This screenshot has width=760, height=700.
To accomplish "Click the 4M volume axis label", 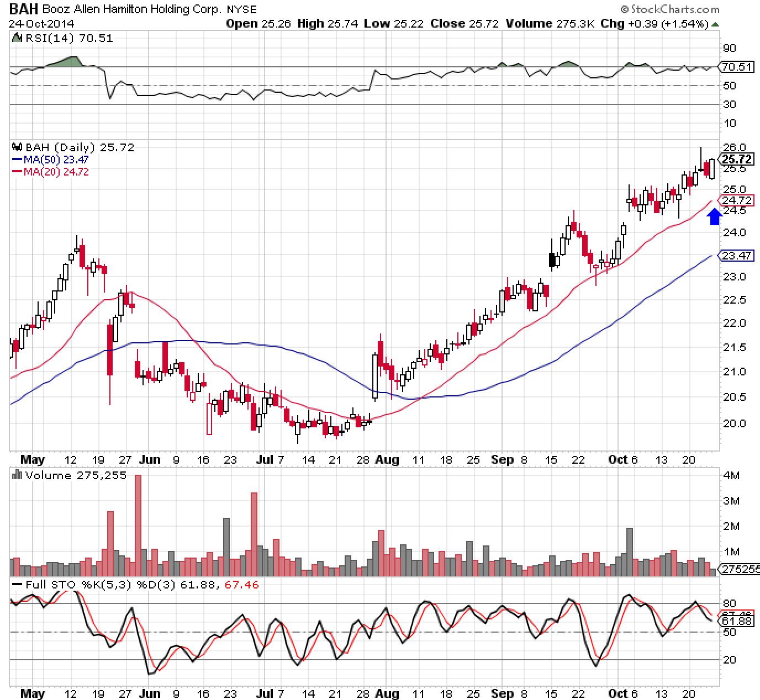I will [x=731, y=475].
